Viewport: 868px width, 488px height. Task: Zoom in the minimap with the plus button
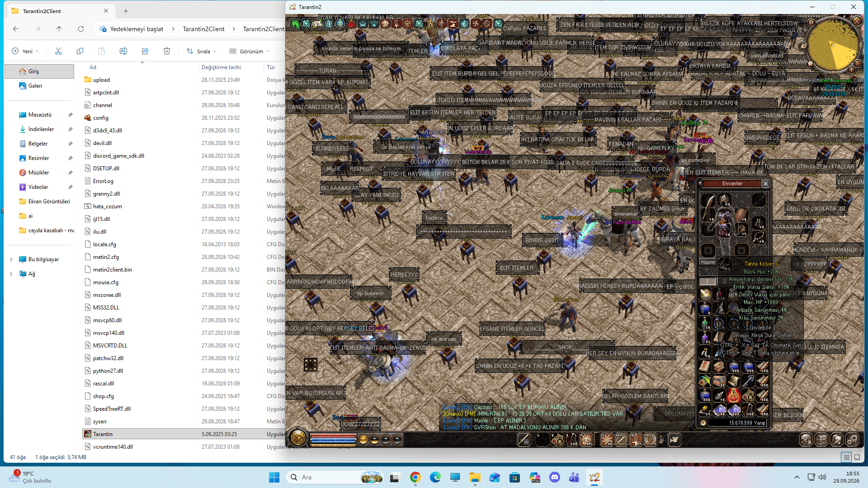[851, 70]
